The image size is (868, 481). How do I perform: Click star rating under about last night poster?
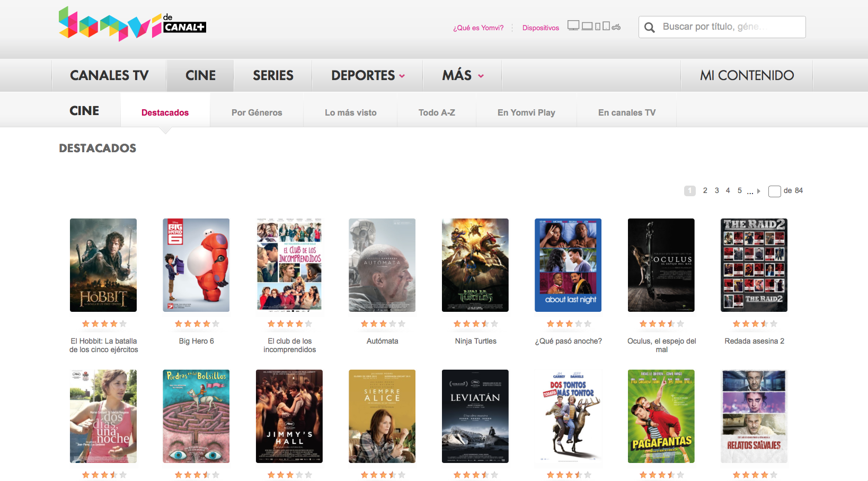(569, 323)
